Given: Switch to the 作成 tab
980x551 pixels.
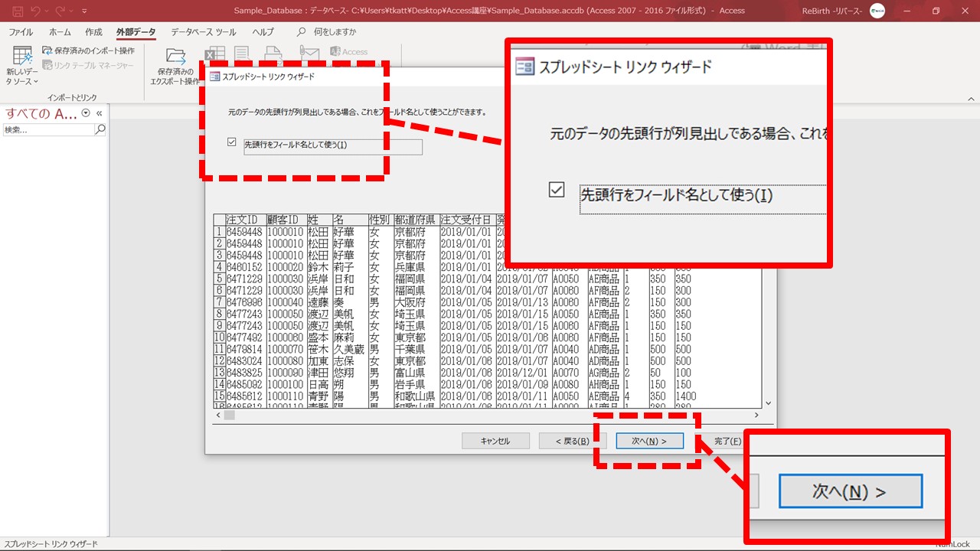Looking at the screenshot, I should coord(93,32).
